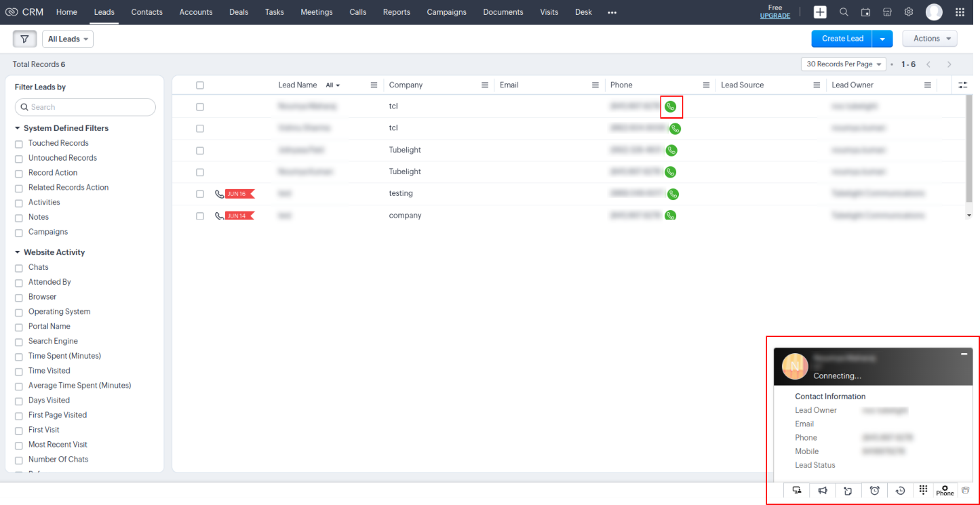This screenshot has width=980, height=505.
Task: Click the UPGRADE link
Action: click(775, 16)
